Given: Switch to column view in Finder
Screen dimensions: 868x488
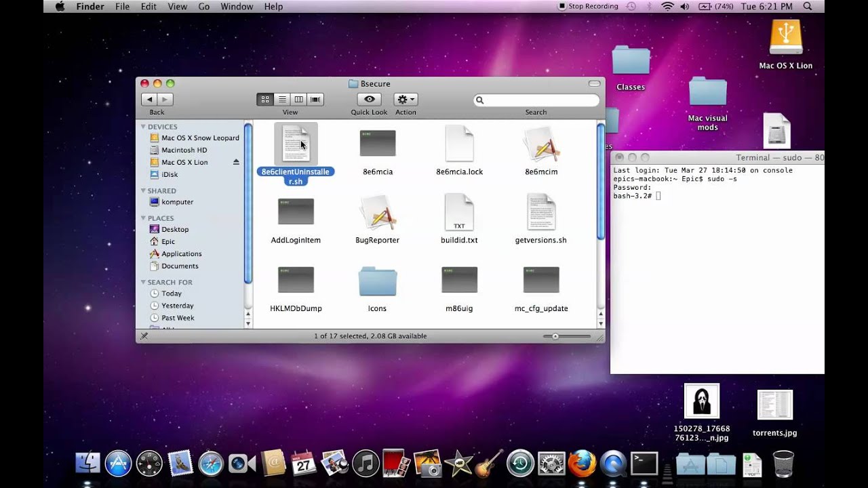Looking at the screenshot, I should click(298, 100).
